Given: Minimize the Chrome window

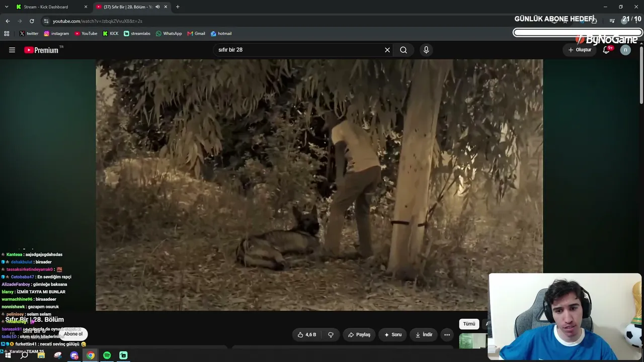Looking at the screenshot, I should tap(605, 7).
